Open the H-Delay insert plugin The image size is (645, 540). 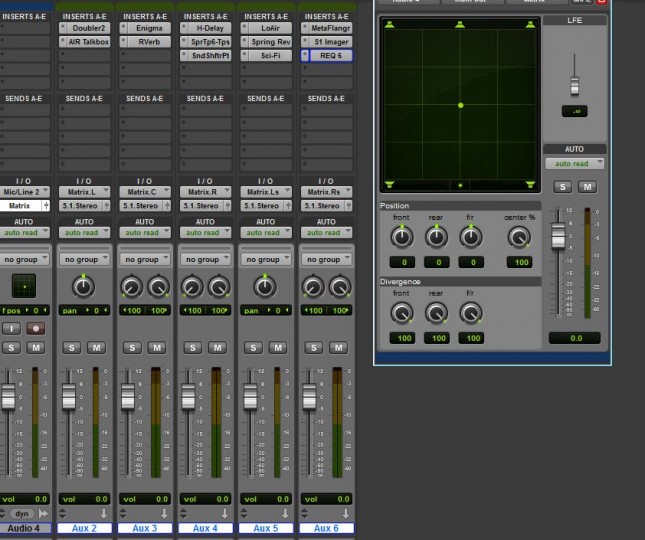[207, 28]
